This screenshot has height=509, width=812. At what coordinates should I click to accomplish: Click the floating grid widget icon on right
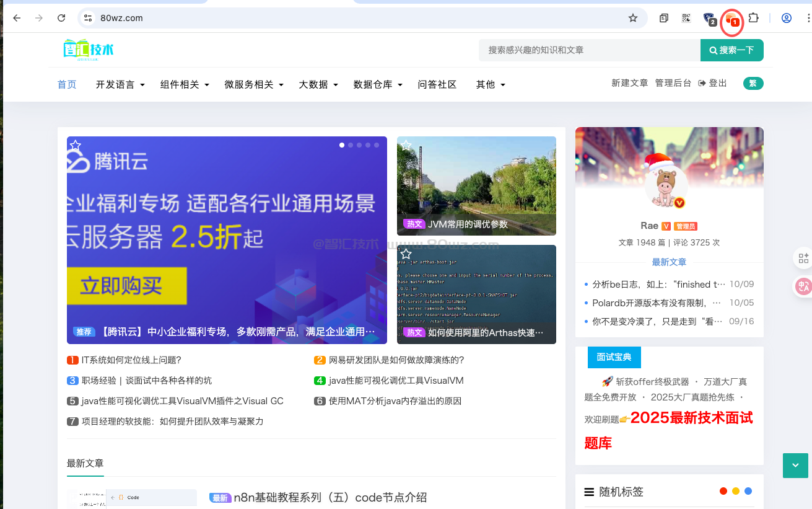pos(803,258)
